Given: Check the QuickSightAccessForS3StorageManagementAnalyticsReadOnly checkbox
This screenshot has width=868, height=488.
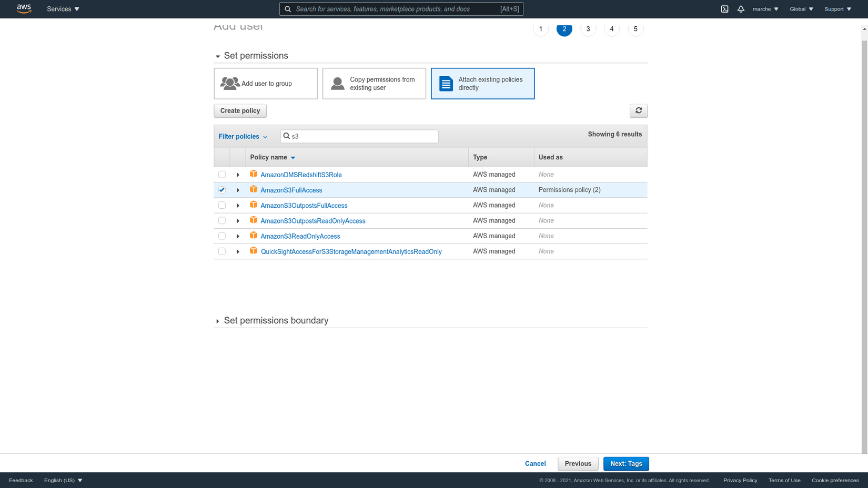Looking at the screenshot, I should point(222,251).
